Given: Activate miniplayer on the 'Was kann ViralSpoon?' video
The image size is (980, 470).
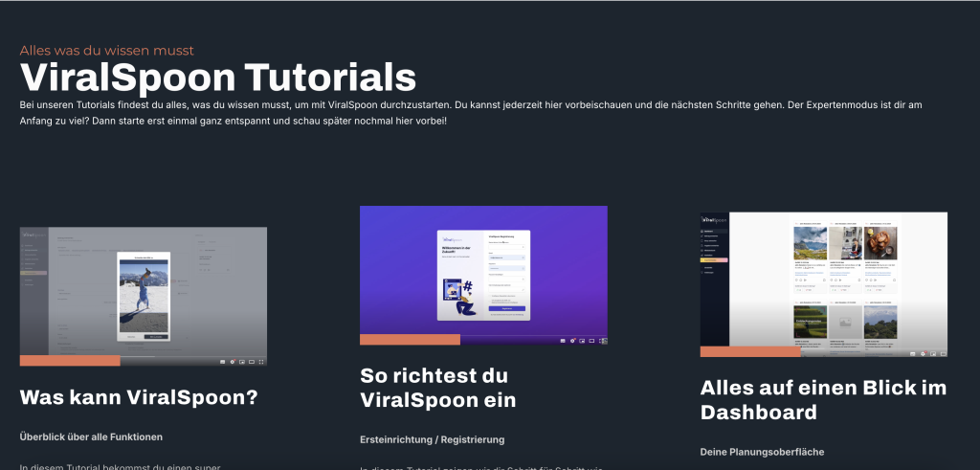Looking at the screenshot, I should 242,362.
